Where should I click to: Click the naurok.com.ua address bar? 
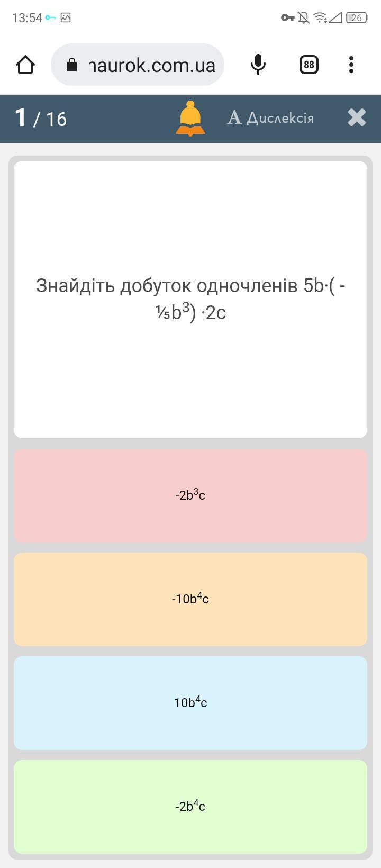point(151,65)
